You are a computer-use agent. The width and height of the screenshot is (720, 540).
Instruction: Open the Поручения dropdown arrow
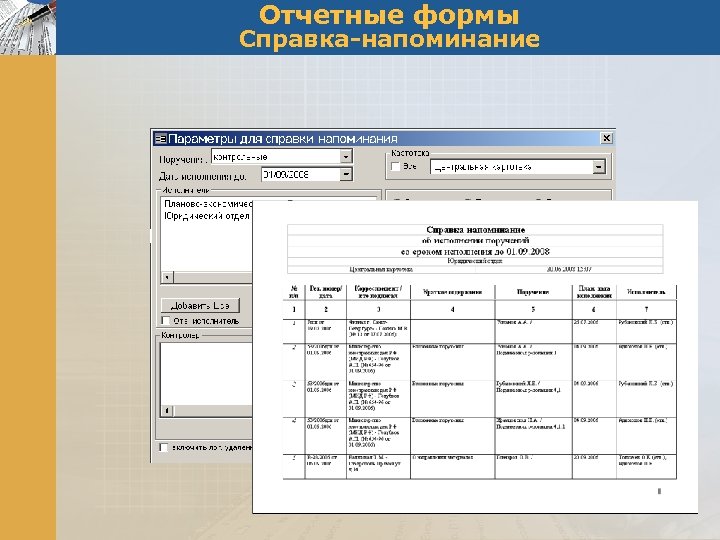pyautogui.click(x=346, y=157)
